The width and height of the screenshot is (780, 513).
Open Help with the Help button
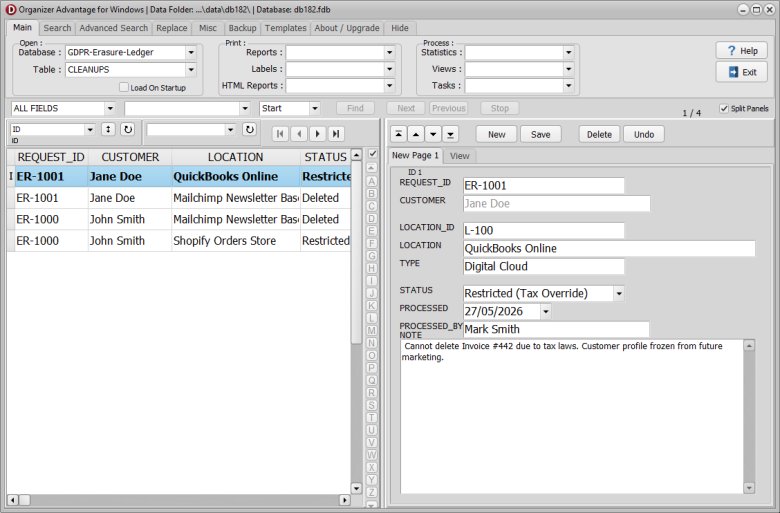(x=742, y=51)
